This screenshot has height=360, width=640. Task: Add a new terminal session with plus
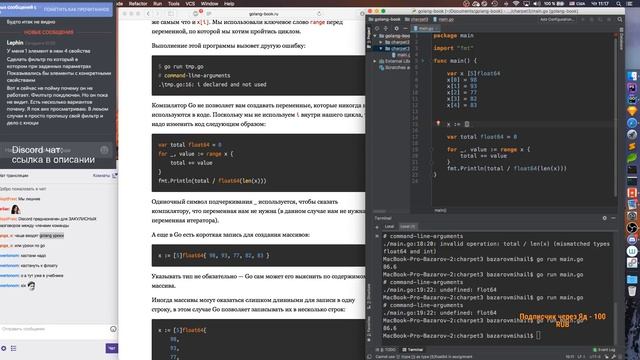pos(377,227)
